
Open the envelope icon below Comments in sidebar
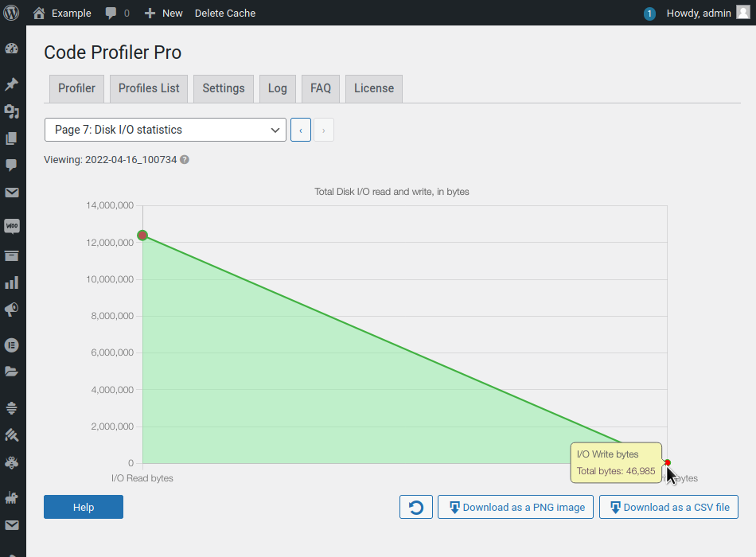click(x=12, y=193)
